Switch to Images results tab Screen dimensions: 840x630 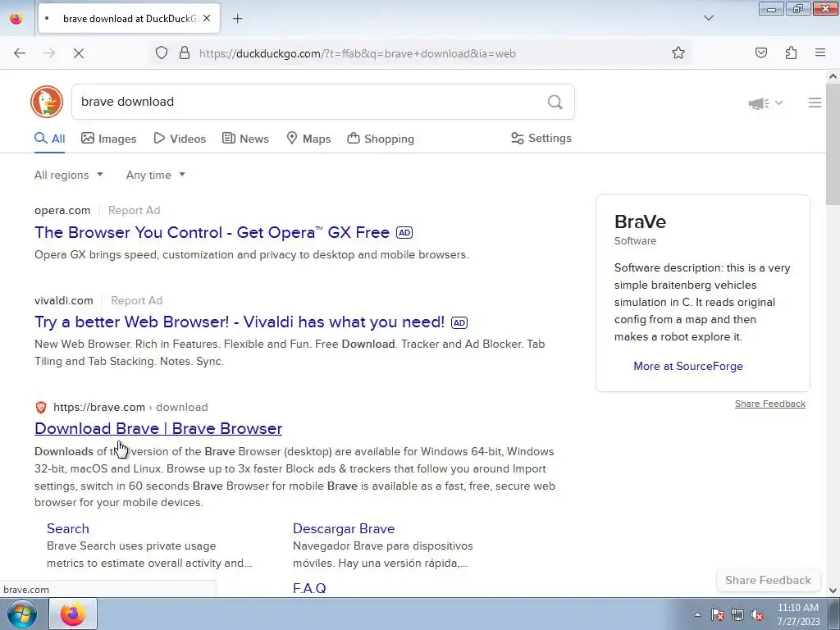[109, 139]
